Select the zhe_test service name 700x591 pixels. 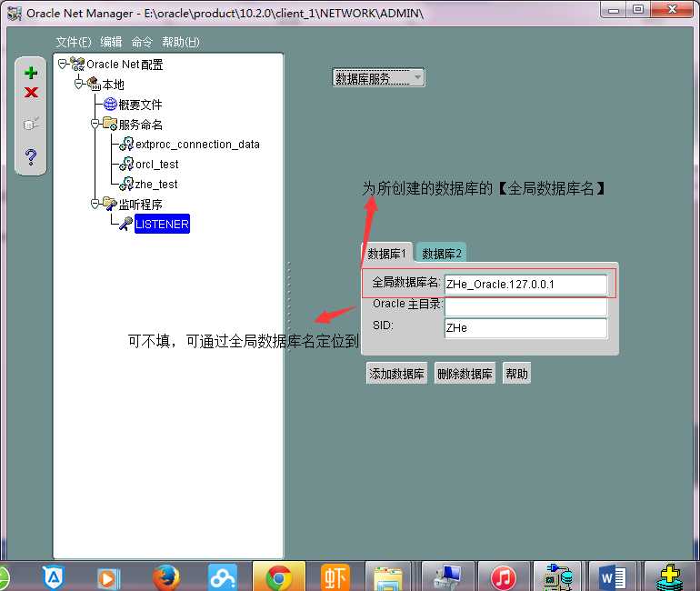point(156,184)
